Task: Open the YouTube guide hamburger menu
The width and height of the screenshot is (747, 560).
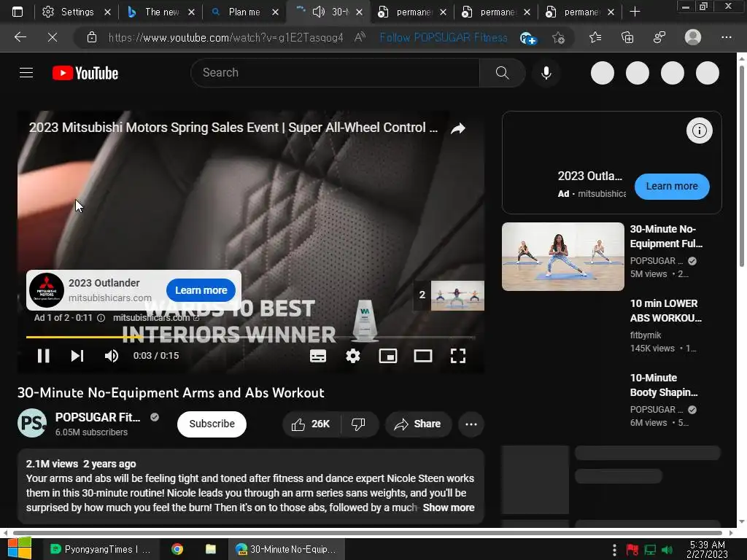Action: coord(26,73)
